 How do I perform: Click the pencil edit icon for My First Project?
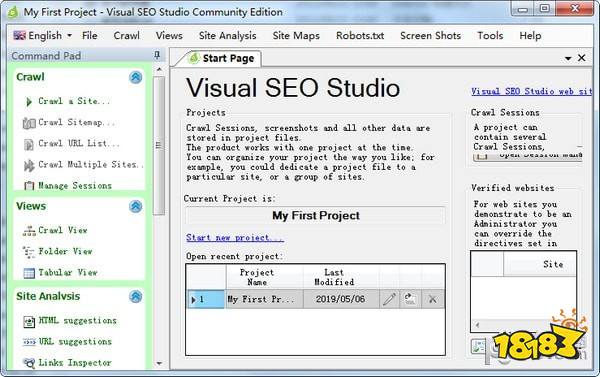(389, 299)
